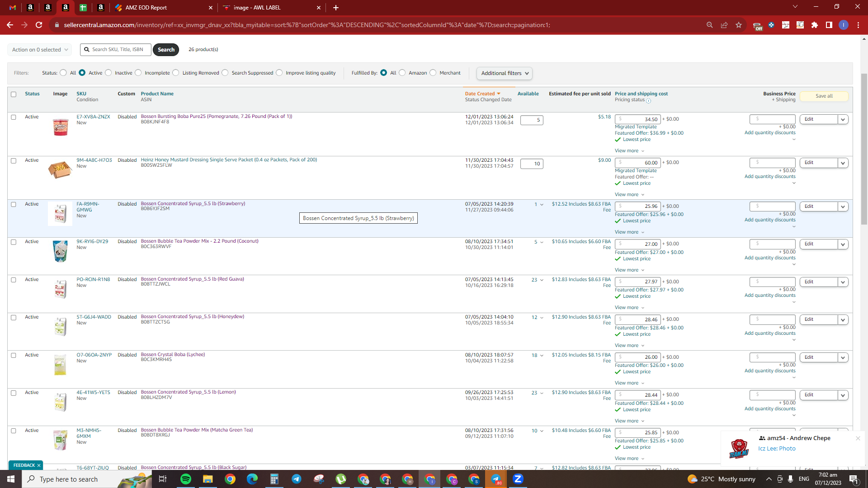Expand available quantity chevron for Red Guava
868x488 pixels.
coord(542,280)
